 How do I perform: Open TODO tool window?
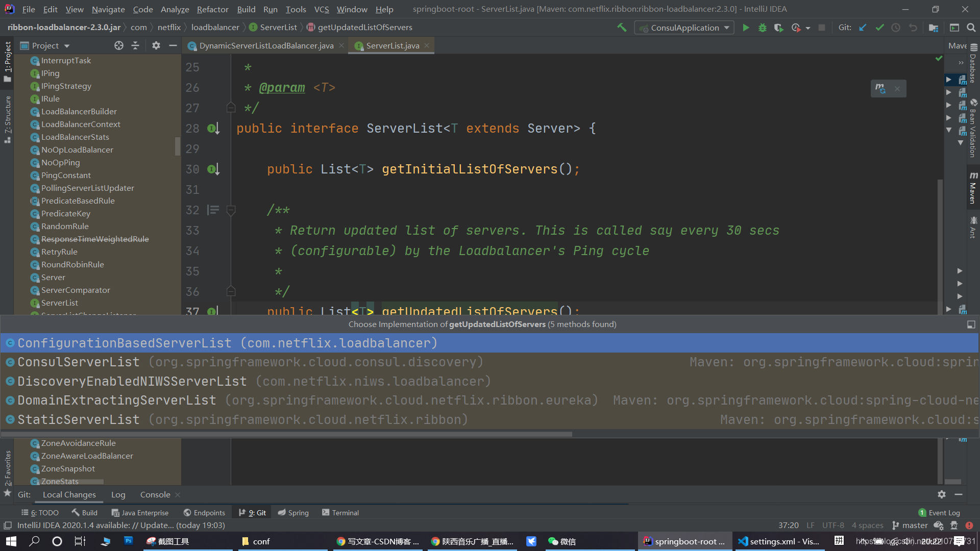click(40, 513)
